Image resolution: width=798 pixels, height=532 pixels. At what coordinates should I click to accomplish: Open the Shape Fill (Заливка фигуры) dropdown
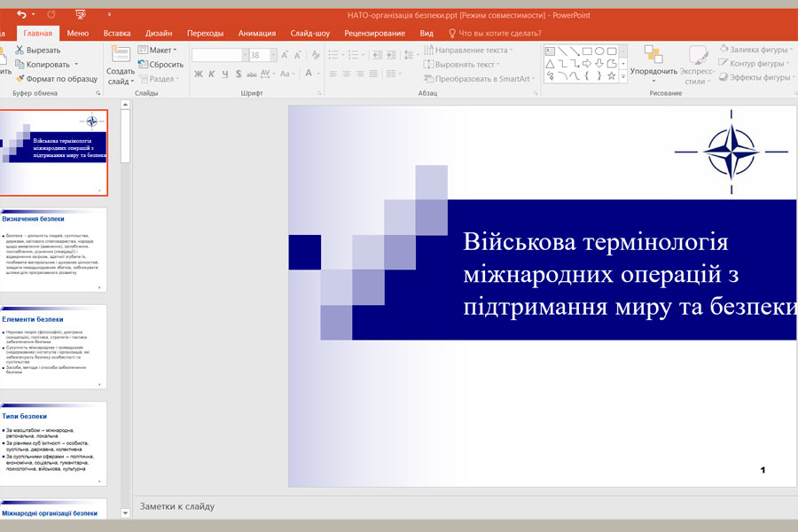[x=754, y=50]
